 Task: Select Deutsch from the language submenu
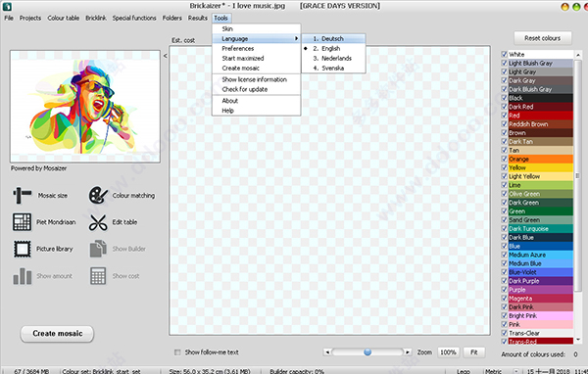(x=333, y=38)
